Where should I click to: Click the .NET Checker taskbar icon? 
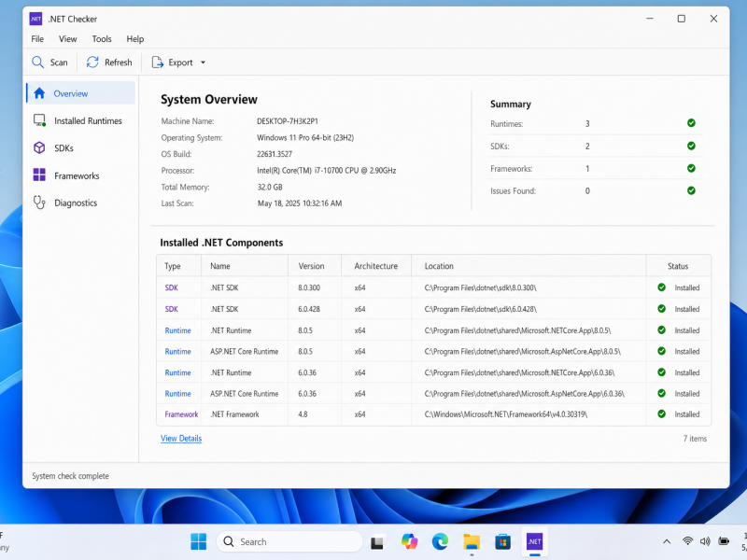(x=534, y=541)
